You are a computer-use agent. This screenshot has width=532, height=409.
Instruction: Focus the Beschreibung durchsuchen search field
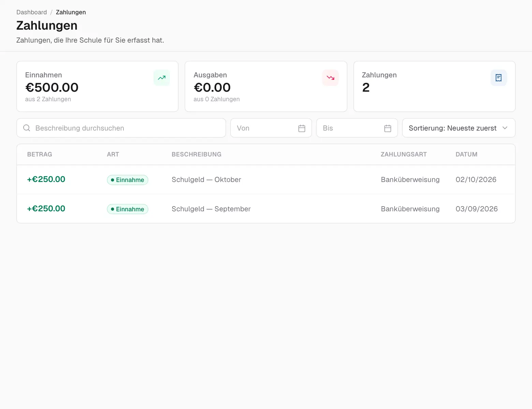pyautogui.click(x=121, y=128)
